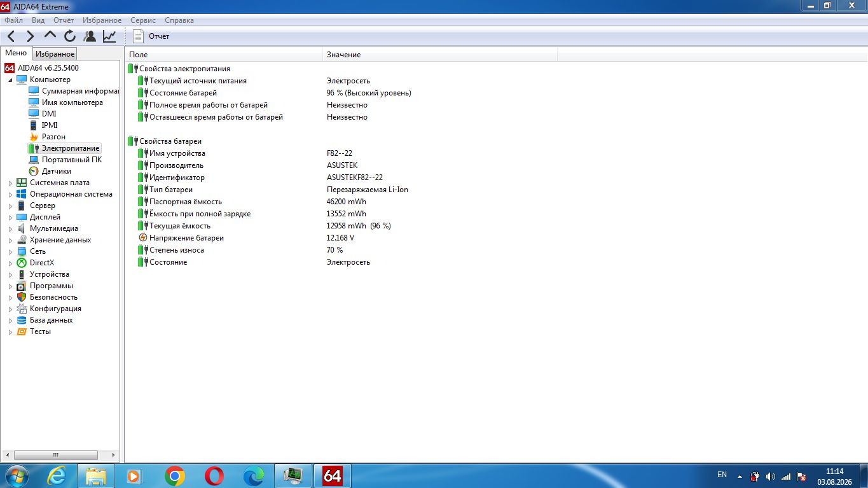Screen dimensions: 868x488
Task: Go up one level with Up arrow
Action: point(50,36)
